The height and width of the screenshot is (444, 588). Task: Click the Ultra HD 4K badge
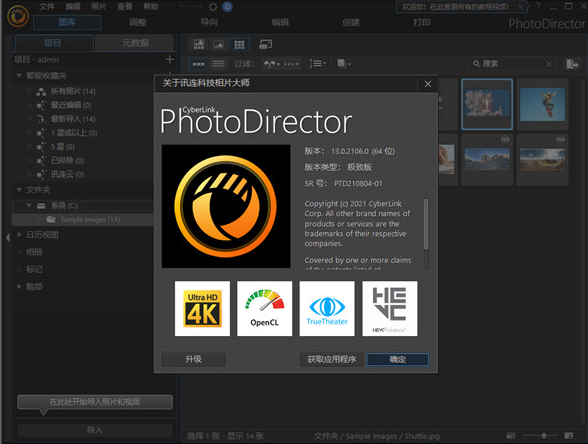(202, 308)
